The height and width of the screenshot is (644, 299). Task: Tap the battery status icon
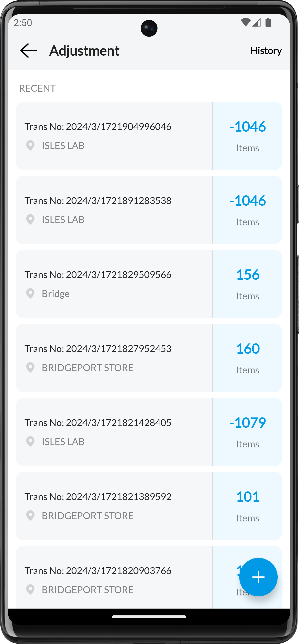click(268, 23)
